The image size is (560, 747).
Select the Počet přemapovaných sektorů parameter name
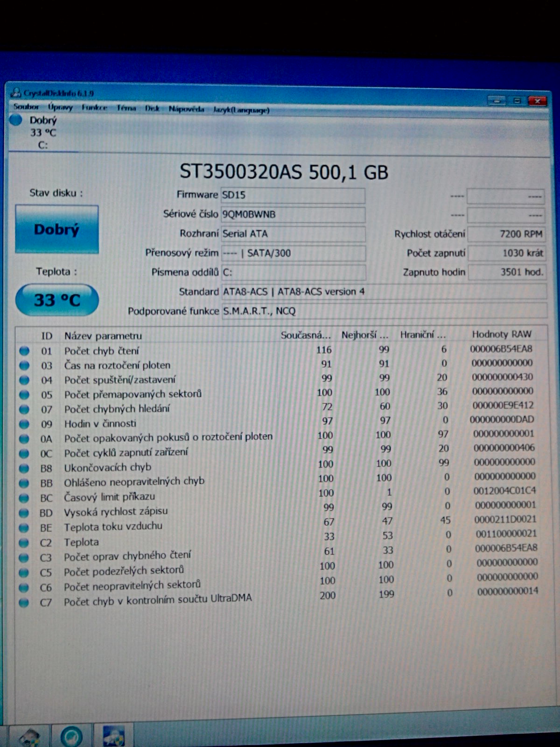[x=133, y=394]
